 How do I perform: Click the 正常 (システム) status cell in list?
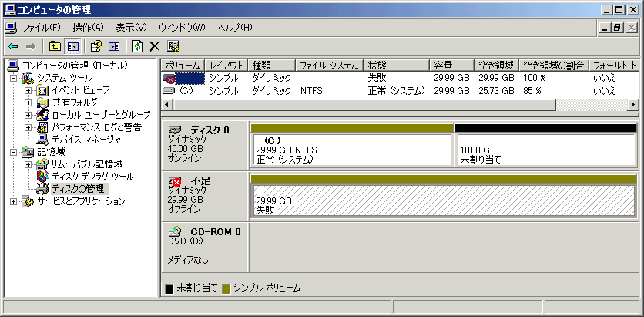coord(397,90)
